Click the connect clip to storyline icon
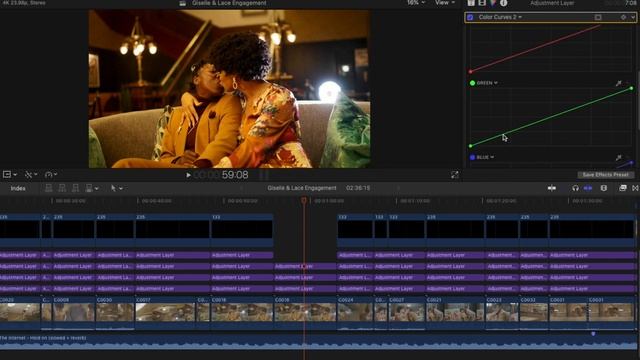640x360 pixels. pos(49,188)
